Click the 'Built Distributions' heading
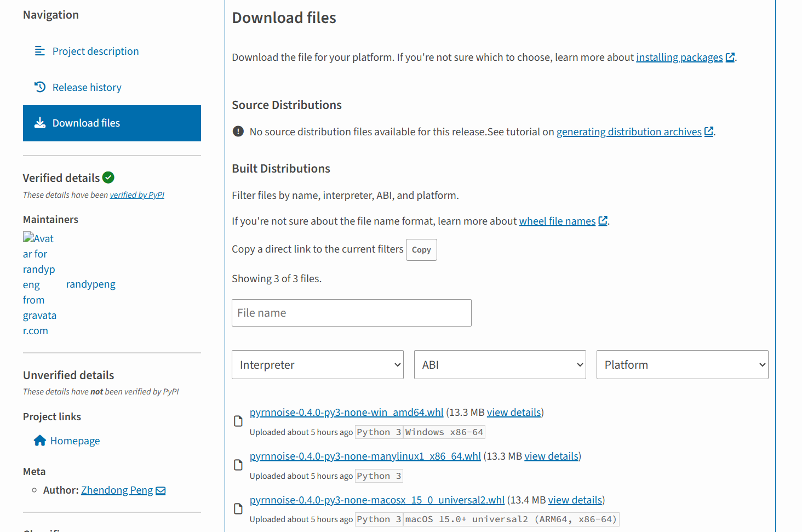802x532 pixels. click(281, 169)
